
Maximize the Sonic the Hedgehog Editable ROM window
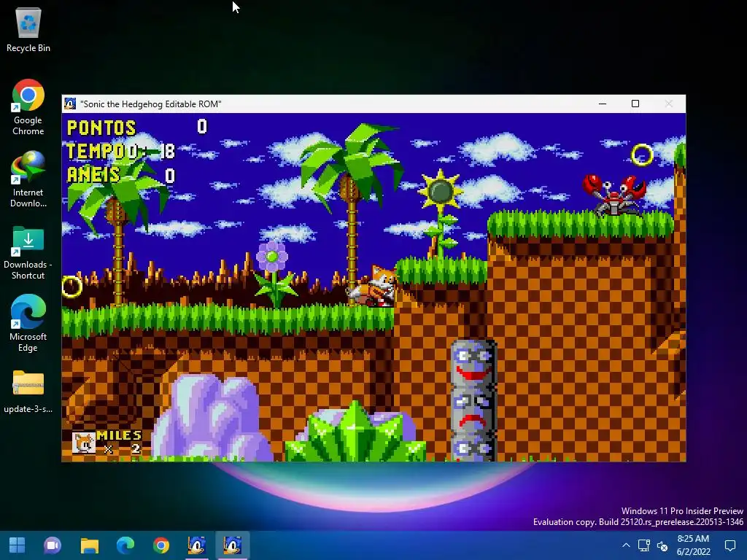(x=635, y=104)
